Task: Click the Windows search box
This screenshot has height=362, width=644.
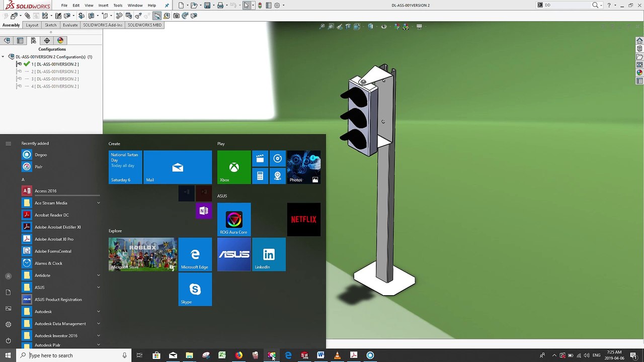Action: 73,355
